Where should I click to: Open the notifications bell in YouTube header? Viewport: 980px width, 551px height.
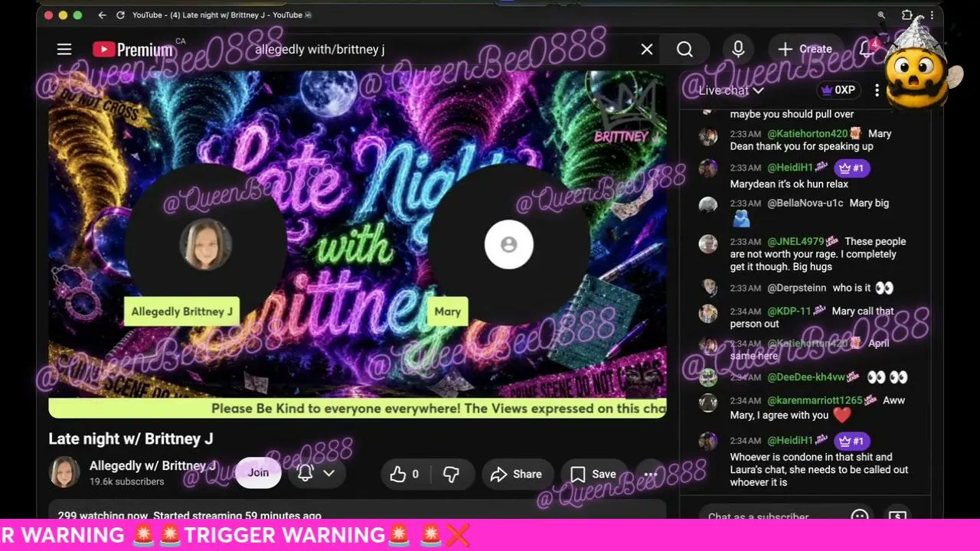(x=866, y=49)
